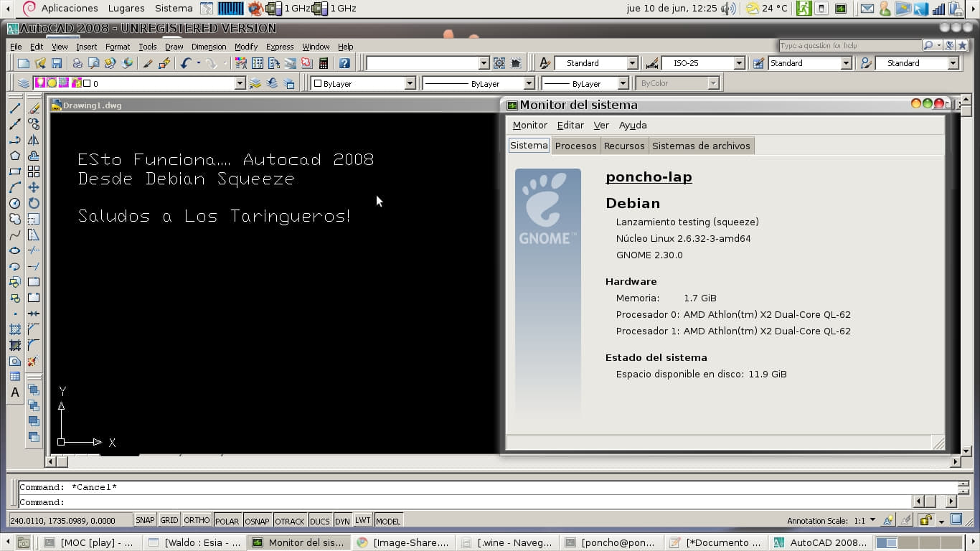Select the Mirror modify tool
The width and height of the screenshot is (980, 551).
click(x=34, y=140)
